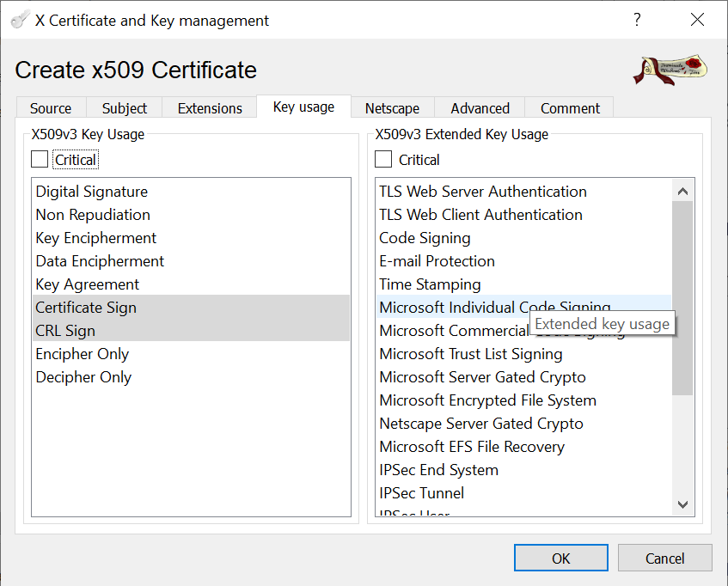
Task: Click the help question mark button
Action: pyautogui.click(x=637, y=20)
